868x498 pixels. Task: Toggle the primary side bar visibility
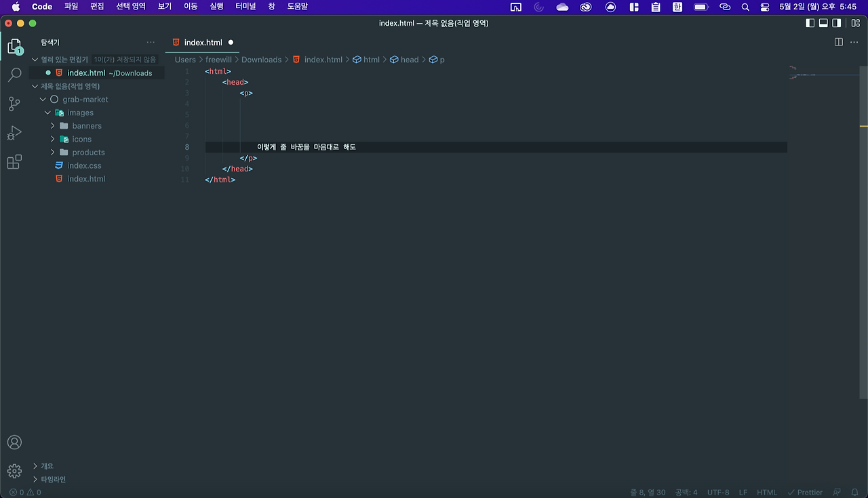[810, 22]
